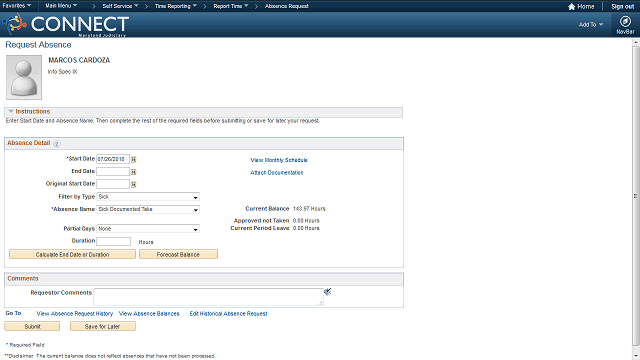Open the Self Service breadcrumb menu
Screen dimensions: 640x360
coord(120,6)
